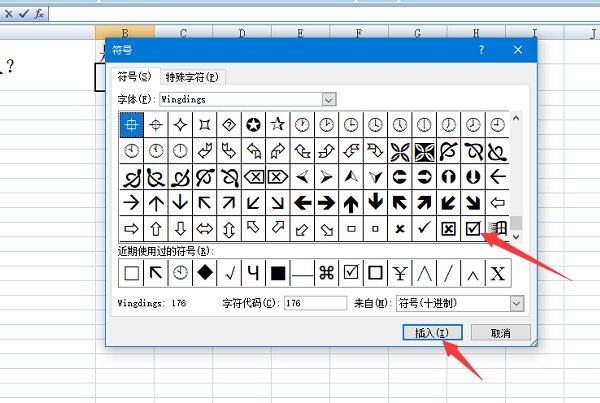The height and width of the screenshot is (403, 600).
Task: Switch to the 符号 tab
Action: (136, 77)
